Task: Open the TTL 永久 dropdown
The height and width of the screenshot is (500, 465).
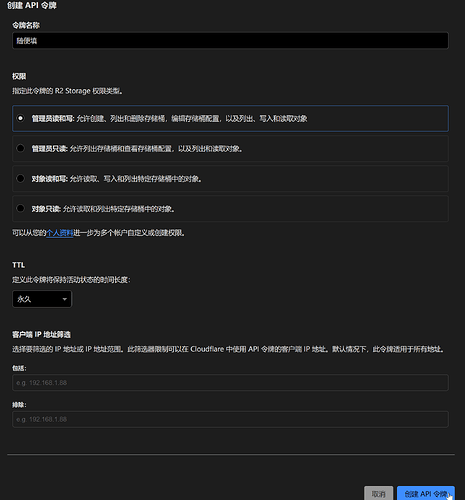Action: (x=42, y=299)
